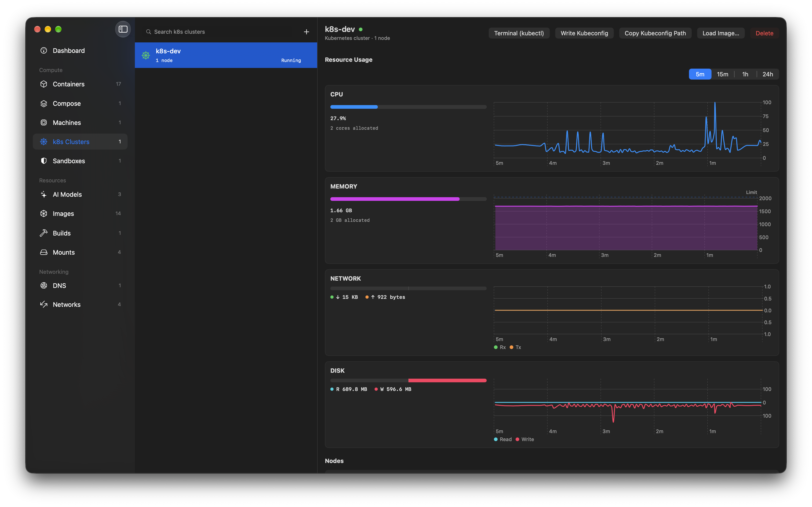Click the Network rx/tx progress bar
This screenshot has width=812, height=507.
pos(408,288)
